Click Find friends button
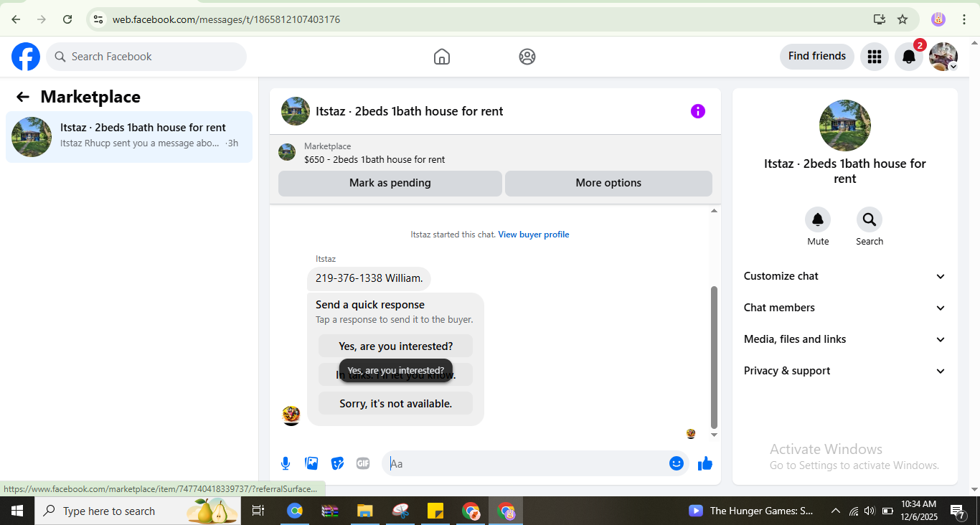 tap(817, 56)
